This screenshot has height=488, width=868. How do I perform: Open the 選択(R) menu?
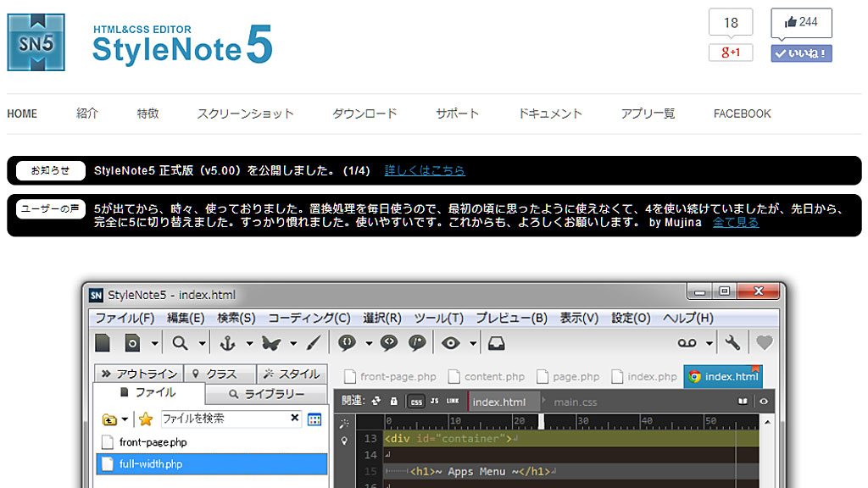click(x=382, y=319)
